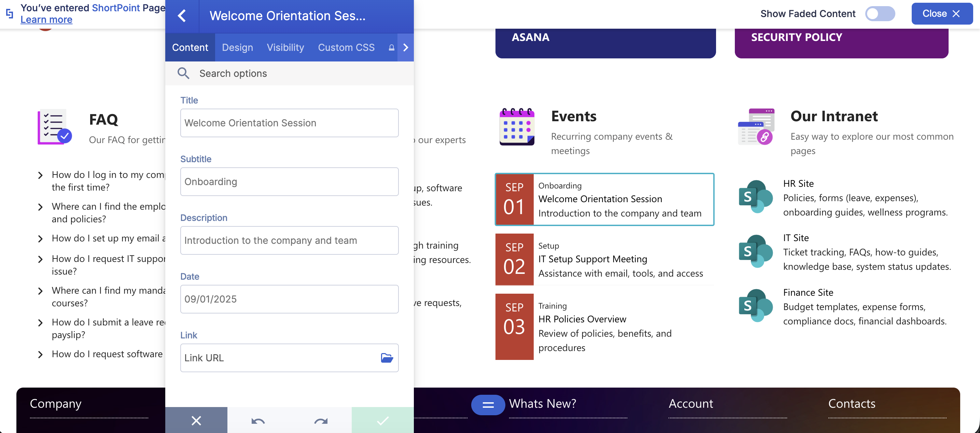
Task: Open the Custom CSS tab
Action: tap(346, 47)
